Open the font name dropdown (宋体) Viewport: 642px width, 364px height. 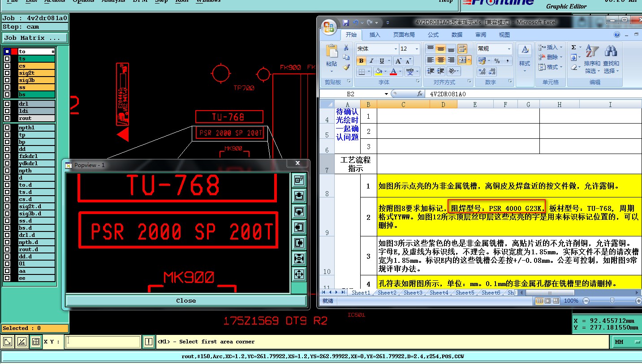(x=395, y=49)
